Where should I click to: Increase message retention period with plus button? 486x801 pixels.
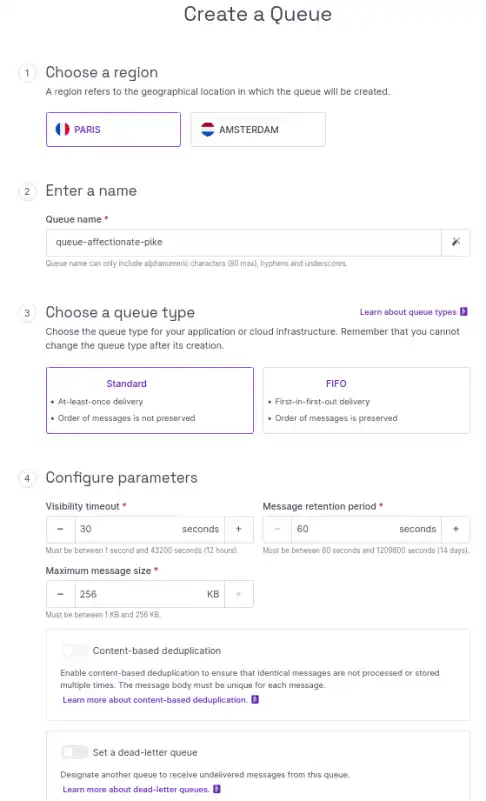pyautogui.click(x=455, y=529)
